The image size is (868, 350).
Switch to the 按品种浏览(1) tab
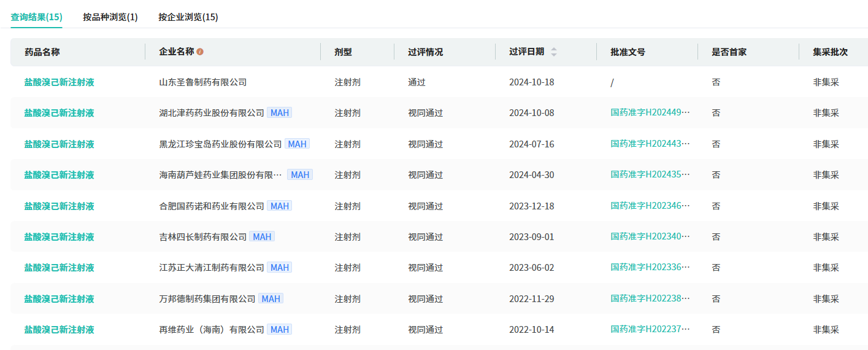(x=110, y=17)
